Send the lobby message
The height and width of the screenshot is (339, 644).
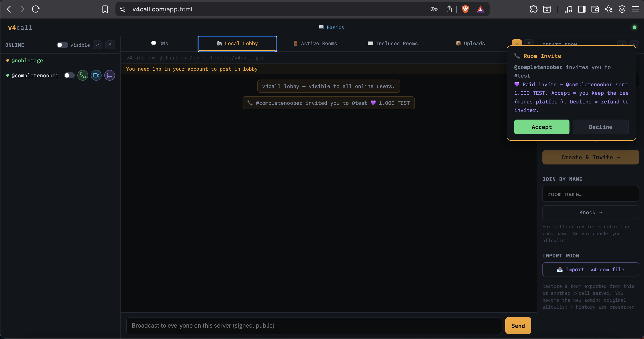[x=518, y=326]
